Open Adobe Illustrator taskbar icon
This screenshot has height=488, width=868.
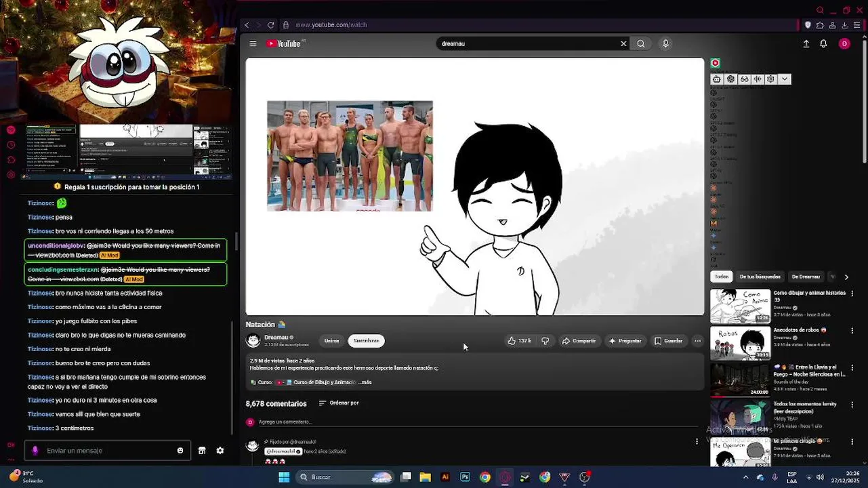(x=445, y=477)
